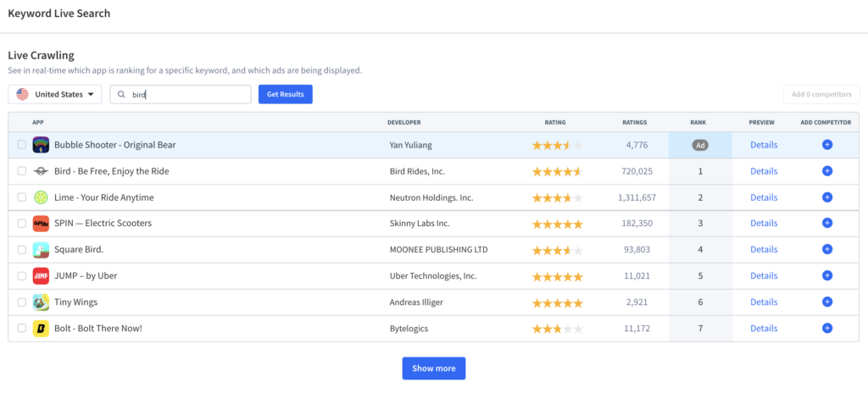Select the Tiny Wings row checkbox

[x=21, y=302]
